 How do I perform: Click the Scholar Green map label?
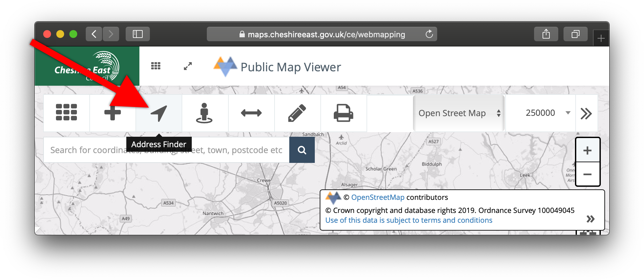pos(381,169)
